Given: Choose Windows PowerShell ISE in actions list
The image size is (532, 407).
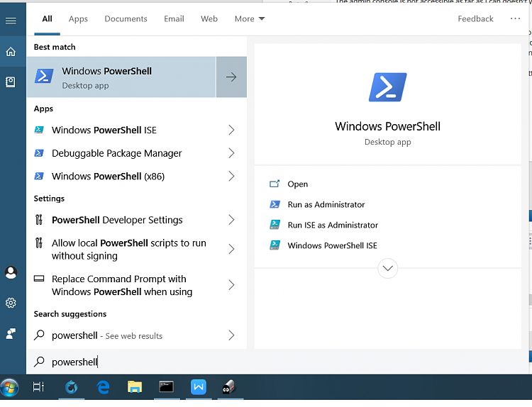Looking at the screenshot, I should pyautogui.click(x=332, y=245).
